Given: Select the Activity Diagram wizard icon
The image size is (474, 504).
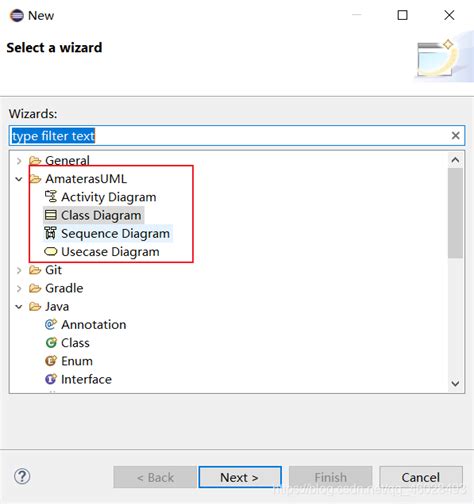Looking at the screenshot, I should [x=51, y=197].
